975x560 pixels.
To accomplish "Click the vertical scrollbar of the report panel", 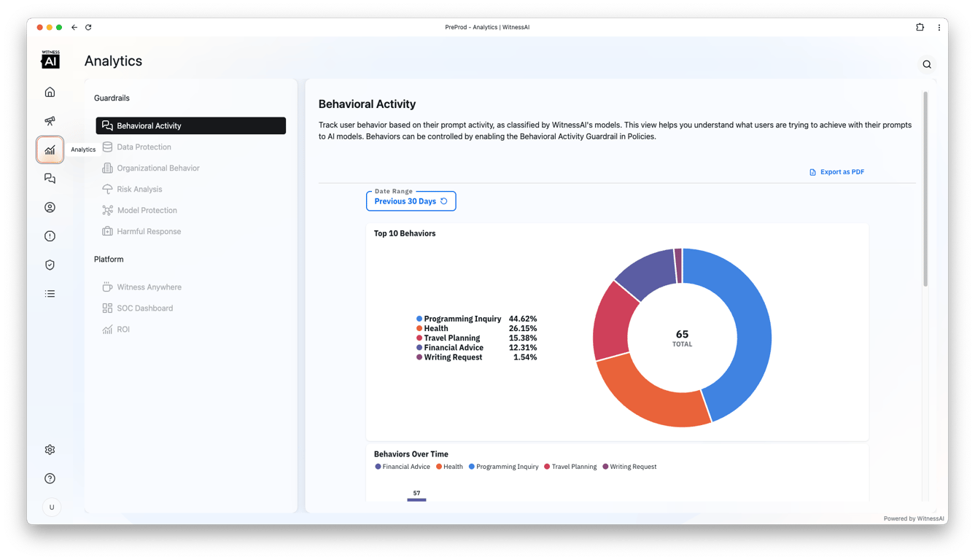I will pyautogui.click(x=925, y=190).
